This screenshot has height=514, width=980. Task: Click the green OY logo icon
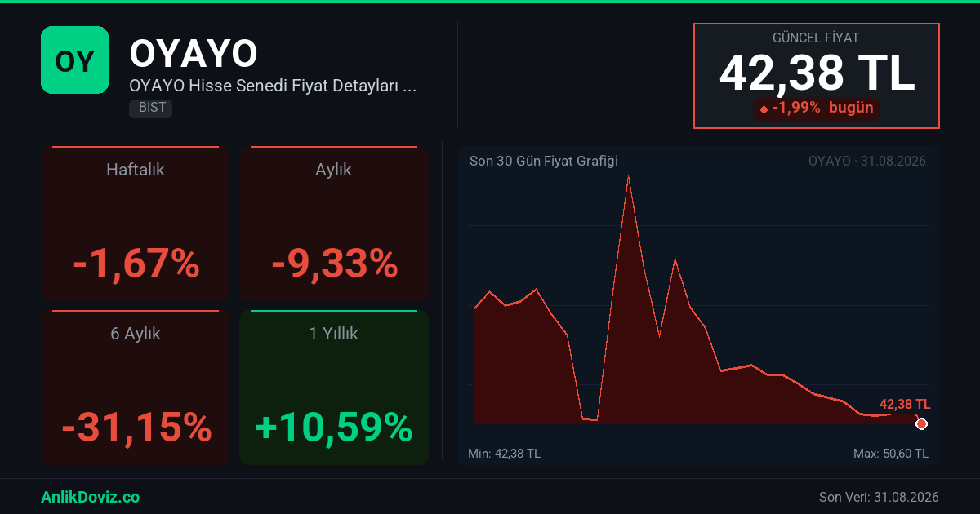pos(74,60)
